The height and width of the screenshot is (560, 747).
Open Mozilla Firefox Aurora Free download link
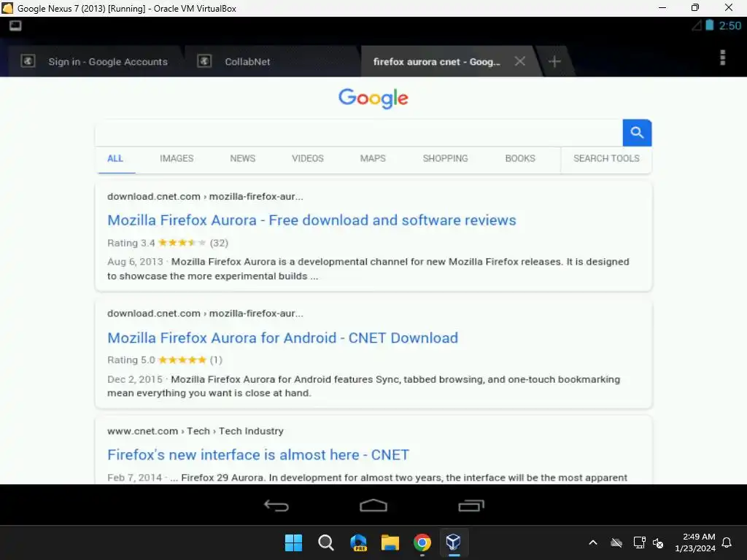[x=311, y=220]
